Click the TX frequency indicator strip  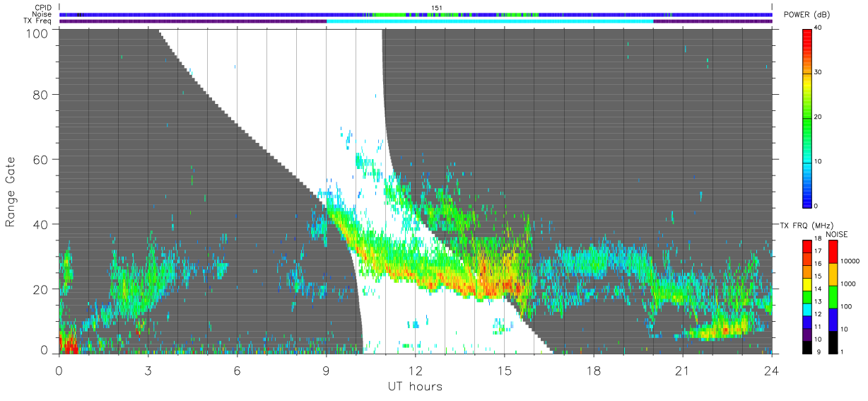(x=415, y=21)
